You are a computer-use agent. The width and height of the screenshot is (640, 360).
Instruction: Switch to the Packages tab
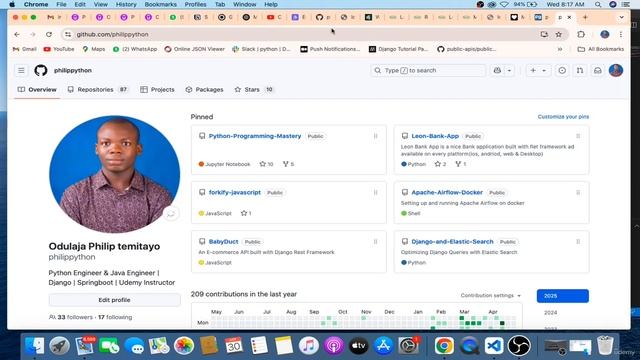(x=204, y=89)
